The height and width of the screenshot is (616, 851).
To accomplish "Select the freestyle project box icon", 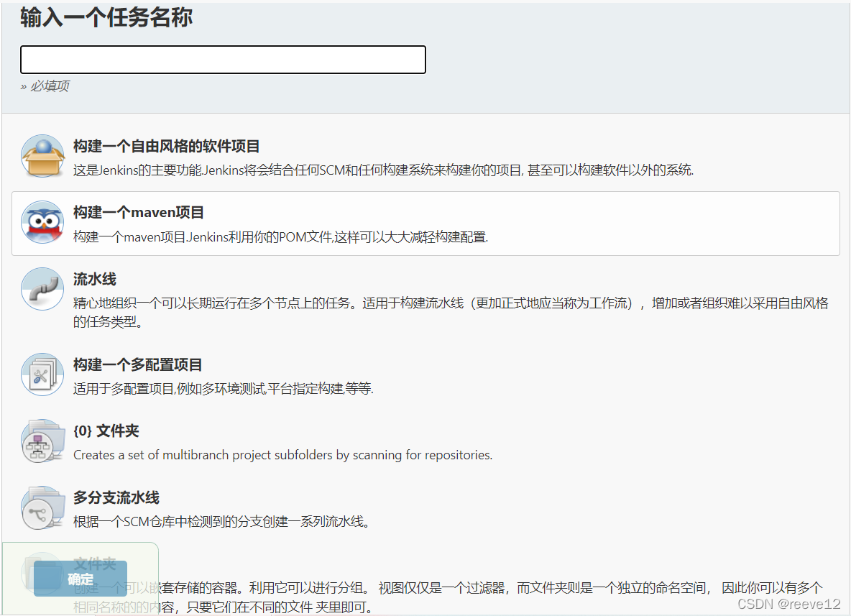I will pyautogui.click(x=43, y=156).
